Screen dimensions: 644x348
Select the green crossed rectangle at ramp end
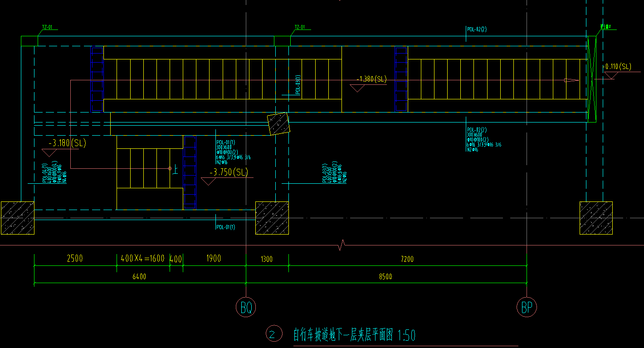coord(591,79)
